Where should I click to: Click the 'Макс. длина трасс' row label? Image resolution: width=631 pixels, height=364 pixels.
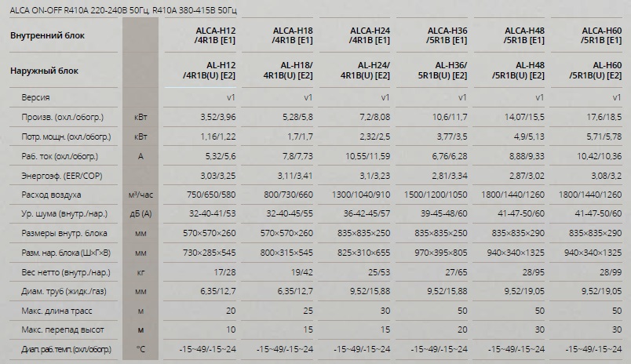pos(57,311)
